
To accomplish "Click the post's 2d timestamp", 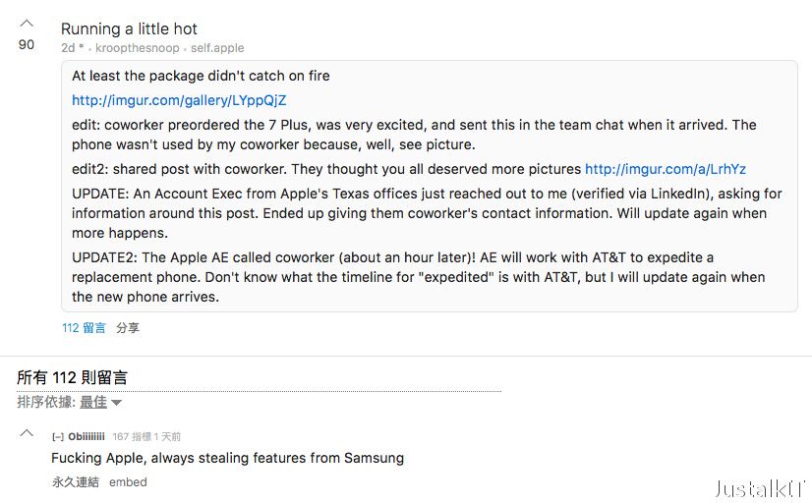I will click(x=69, y=48).
